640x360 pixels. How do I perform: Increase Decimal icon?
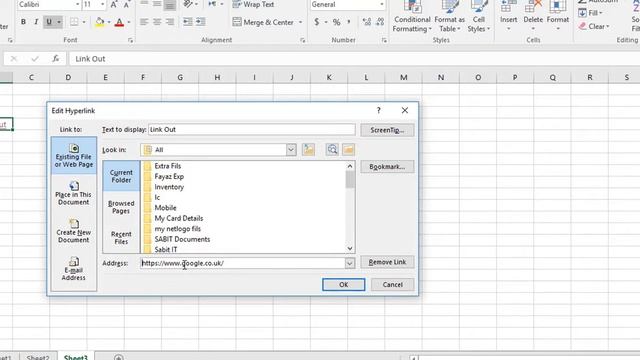(367, 22)
